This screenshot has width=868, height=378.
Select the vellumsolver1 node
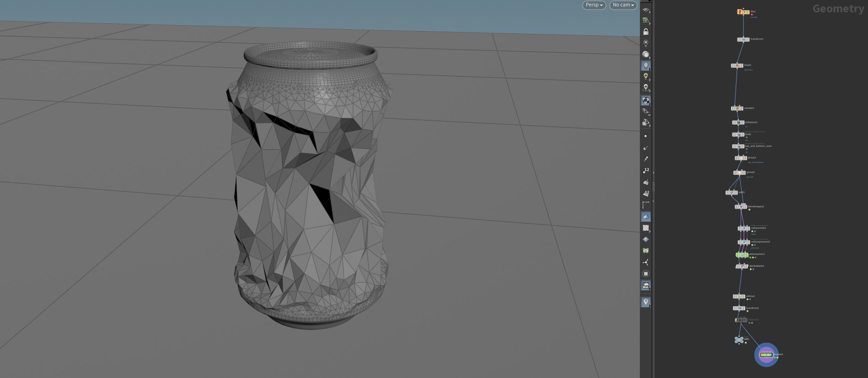(742, 254)
